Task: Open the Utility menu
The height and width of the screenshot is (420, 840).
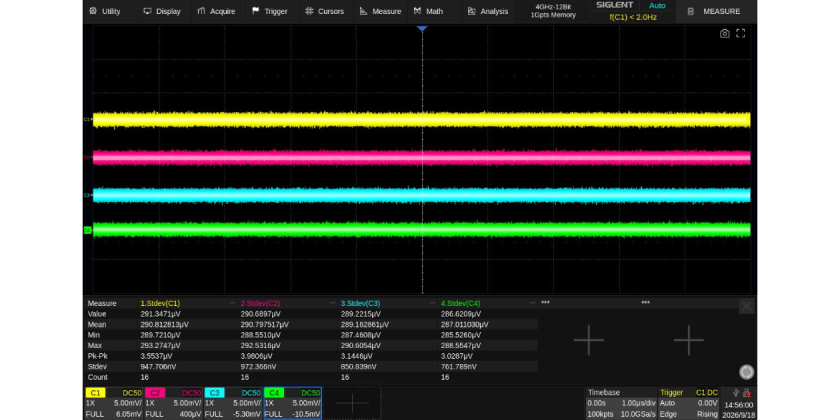Action: 105,11
